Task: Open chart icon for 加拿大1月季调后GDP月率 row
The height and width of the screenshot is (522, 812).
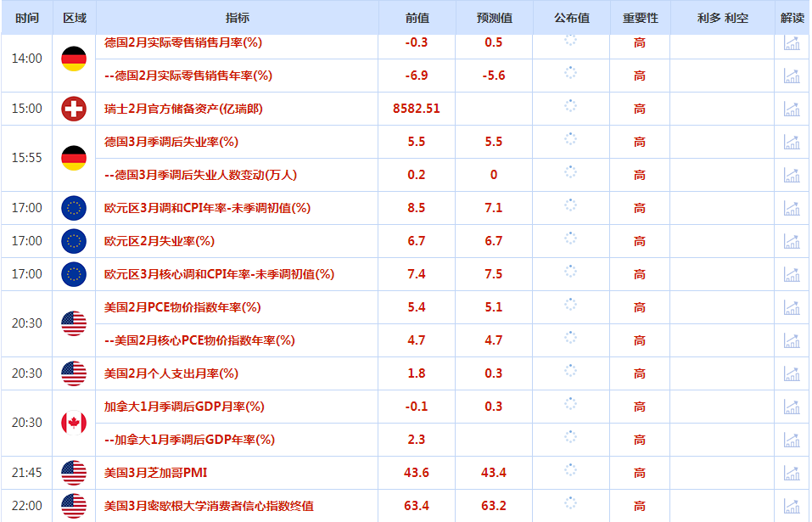Action: tap(792, 407)
